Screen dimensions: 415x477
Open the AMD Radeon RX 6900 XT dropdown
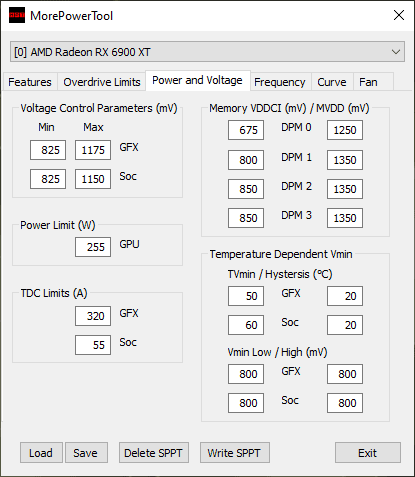(x=207, y=52)
